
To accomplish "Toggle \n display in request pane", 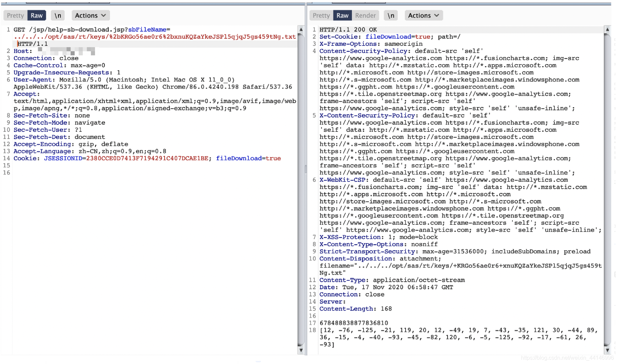I will (58, 15).
